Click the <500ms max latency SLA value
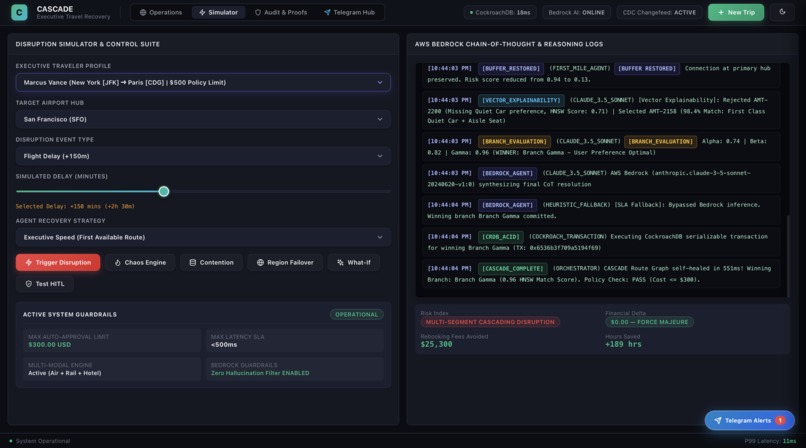Image resolution: width=806 pixels, height=448 pixels. pyautogui.click(x=224, y=345)
